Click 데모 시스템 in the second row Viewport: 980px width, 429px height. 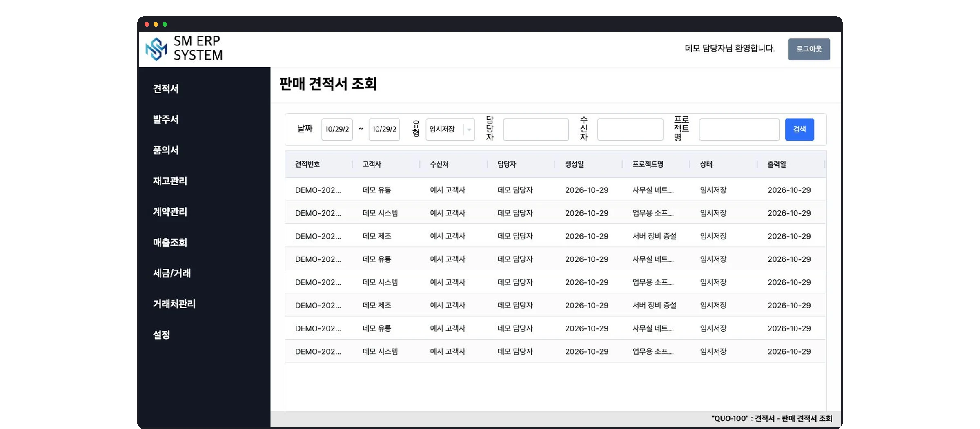click(380, 213)
